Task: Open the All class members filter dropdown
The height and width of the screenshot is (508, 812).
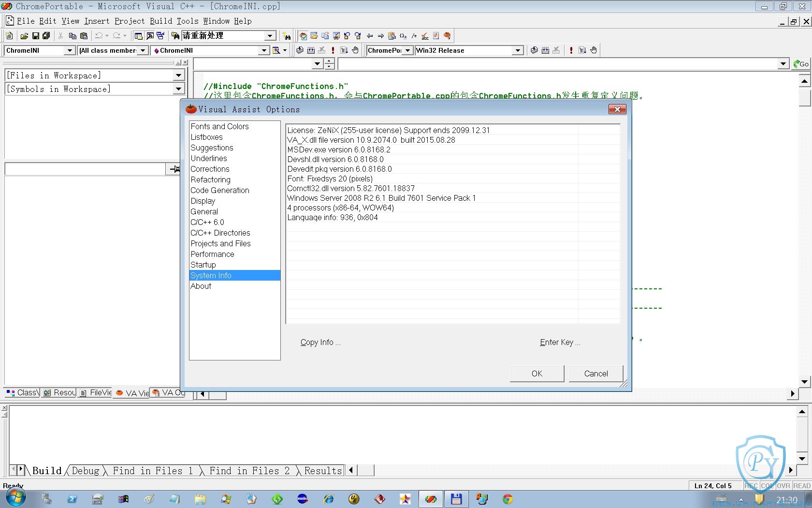Action: (x=143, y=50)
